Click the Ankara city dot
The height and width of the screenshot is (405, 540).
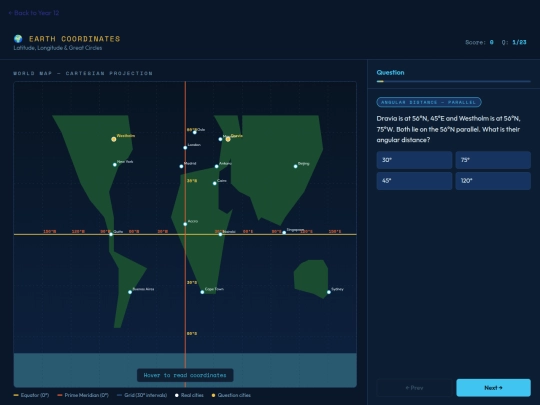(x=217, y=166)
